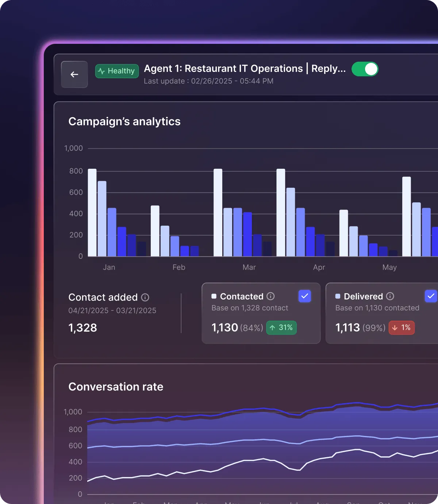Image resolution: width=438 pixels, height=504 pixels.
Task: Open the info tooltip beside Contact added
Action: coord(145,297)
